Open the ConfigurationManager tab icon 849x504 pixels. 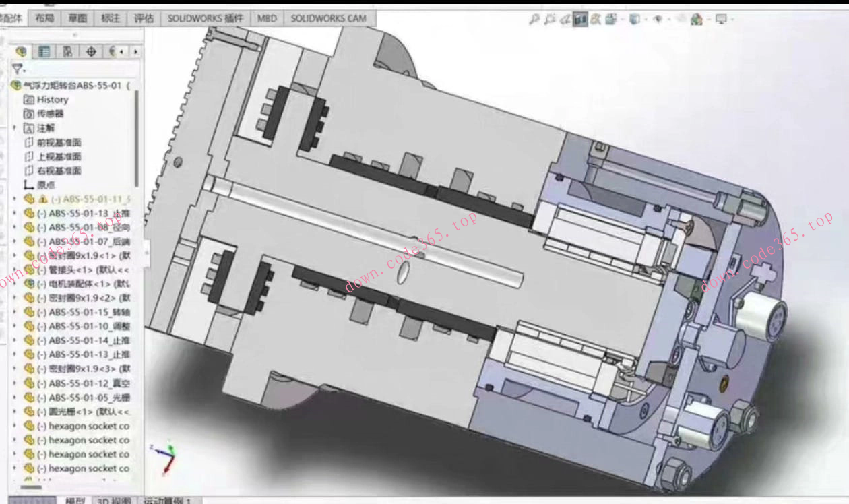(x=67, y=51)
